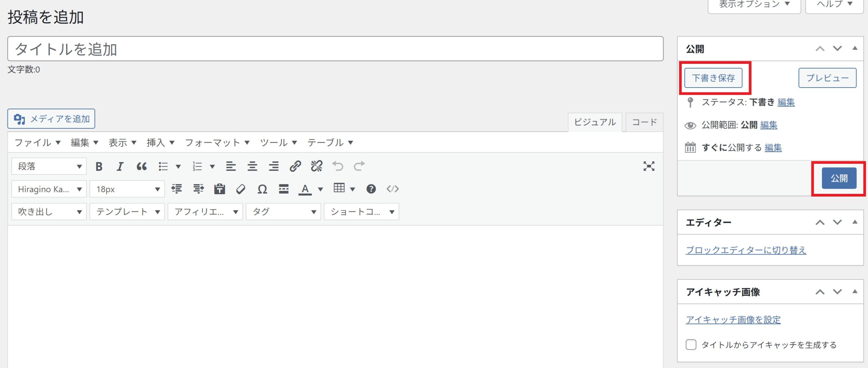The image size is (868, 368).
Task: Insert special character with Omega icon
Action: click(x=262, y=189)
